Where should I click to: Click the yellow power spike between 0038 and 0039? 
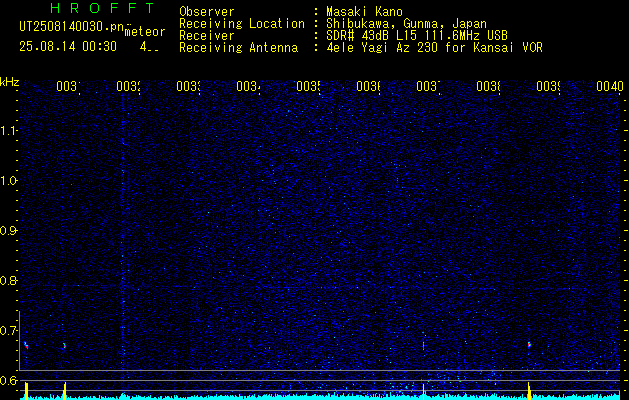530,391
